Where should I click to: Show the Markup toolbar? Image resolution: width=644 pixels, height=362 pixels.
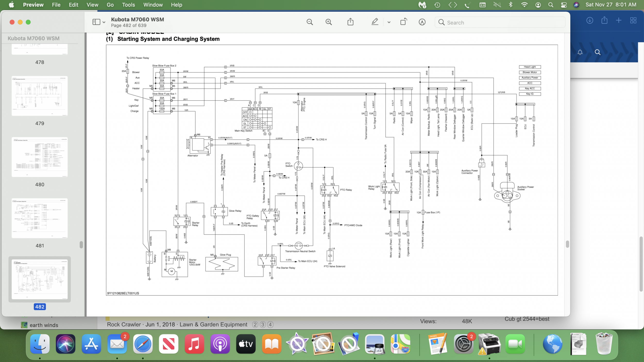[422, 22]
